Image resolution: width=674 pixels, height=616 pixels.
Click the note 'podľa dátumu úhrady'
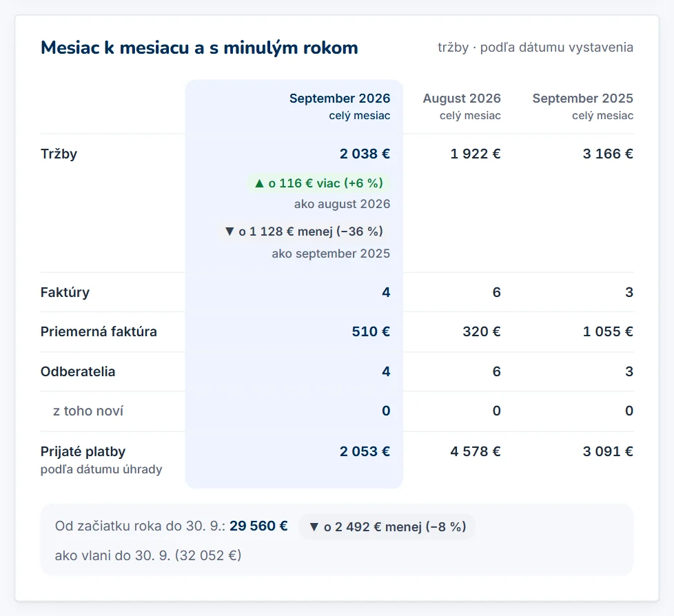click(101, 469)
